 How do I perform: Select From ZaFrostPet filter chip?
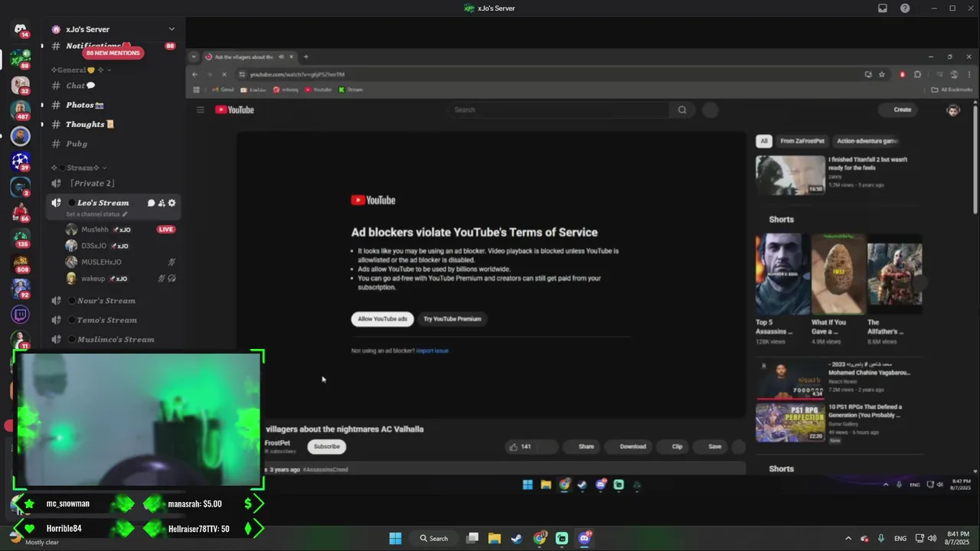[802, 141]
